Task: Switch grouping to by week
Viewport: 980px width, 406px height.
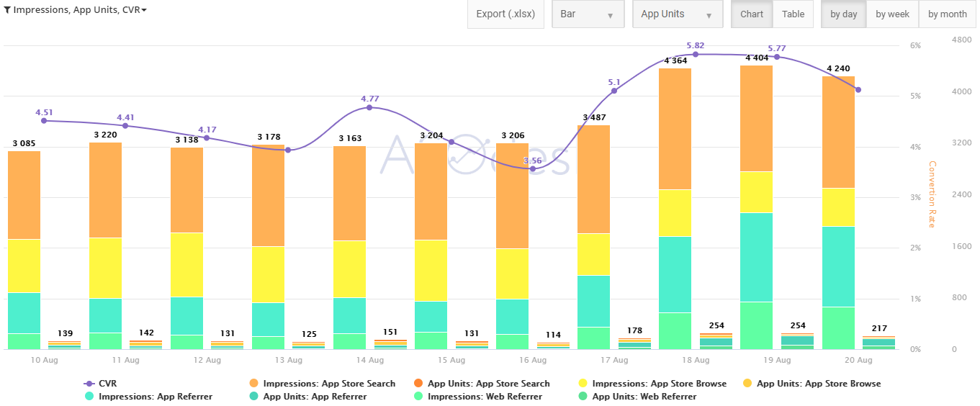Action: pos(892,14)
